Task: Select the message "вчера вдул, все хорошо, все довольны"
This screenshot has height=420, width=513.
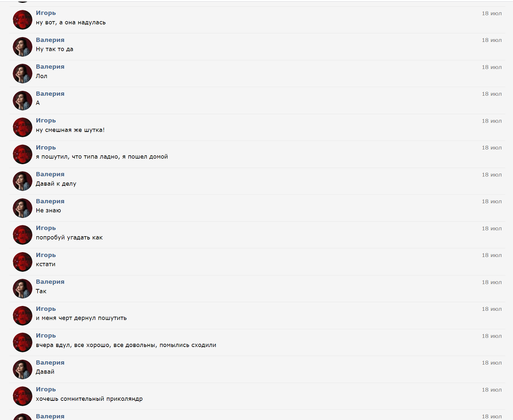Action: [126, 345]
